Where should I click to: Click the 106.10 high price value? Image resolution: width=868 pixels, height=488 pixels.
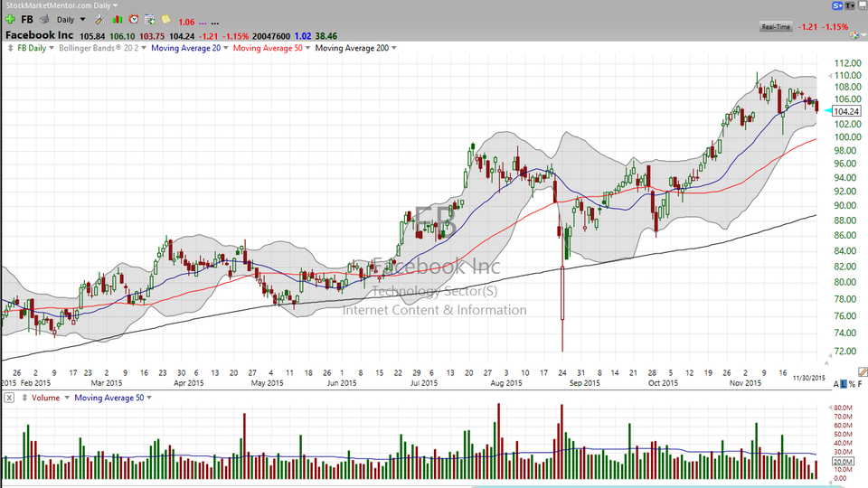tap(122, 36)
